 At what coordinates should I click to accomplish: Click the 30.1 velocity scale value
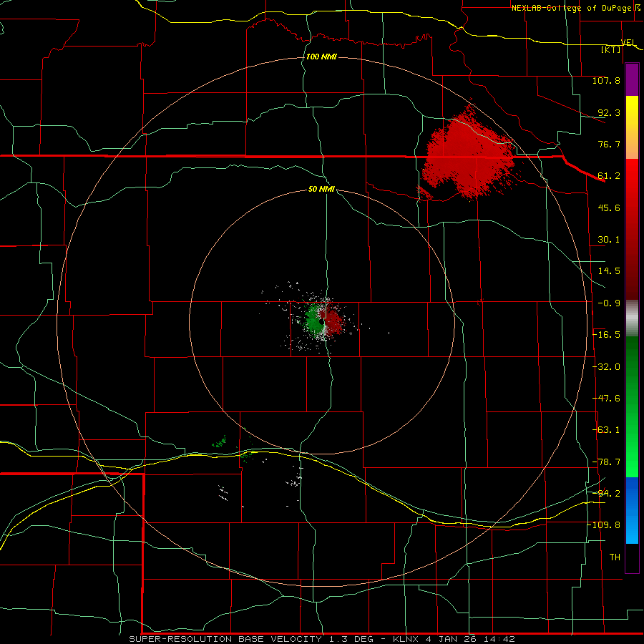coord(609,240)
